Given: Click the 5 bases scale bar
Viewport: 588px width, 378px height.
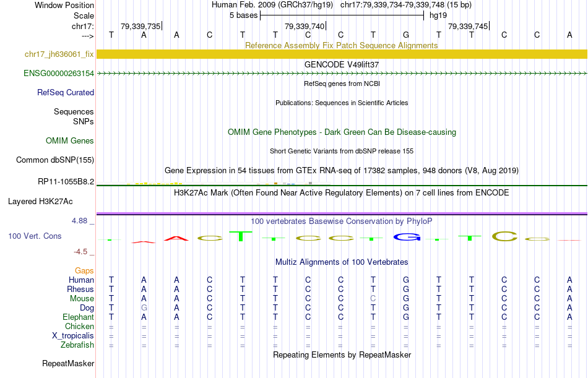Looking at the screenshot, I should click(342, 15).
